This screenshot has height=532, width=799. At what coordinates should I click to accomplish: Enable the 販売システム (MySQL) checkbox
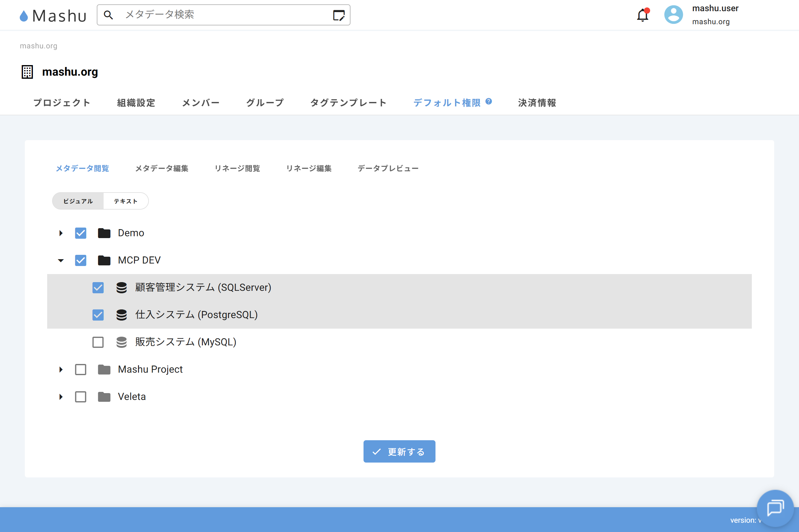tap(98, 342)
